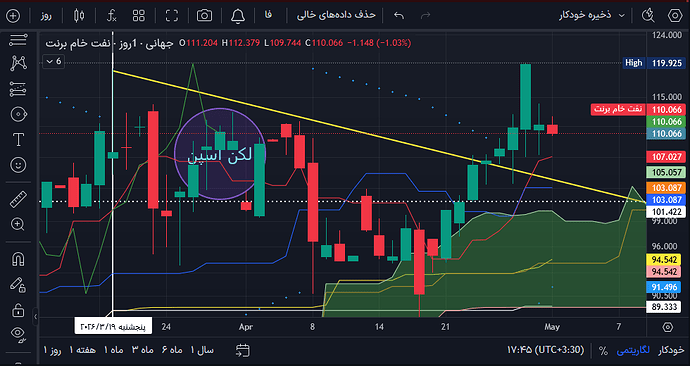690x366 pixels.
Task: Click the 124.000 price axis value
Action: [666, 35]
